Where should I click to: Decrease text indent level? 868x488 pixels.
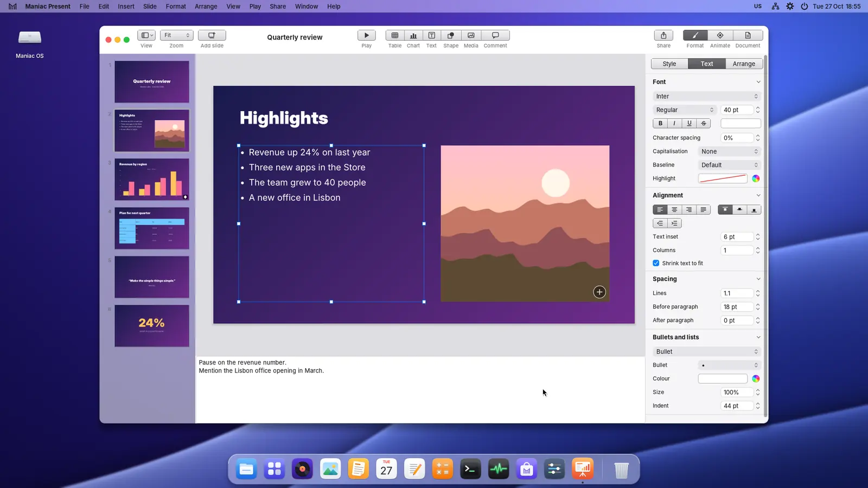(660, 223)
